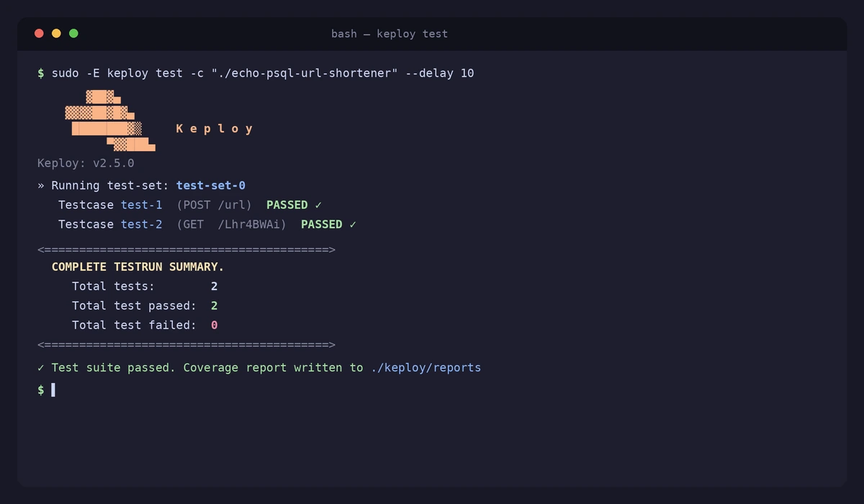
Task: Click the '(POST /url)' request text
Action: pyautogui.click(x=215, y=205)
